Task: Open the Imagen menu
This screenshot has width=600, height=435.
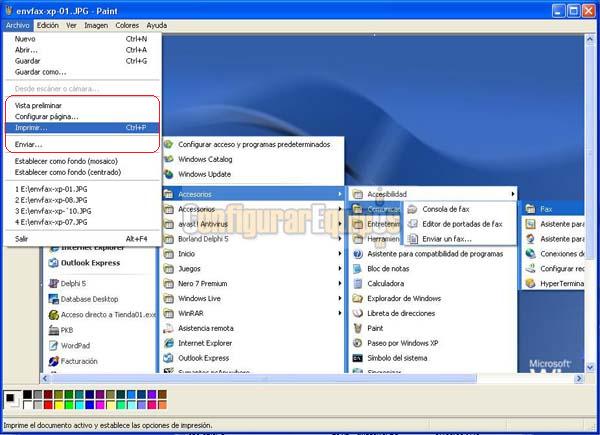Action: (x=96, y=25)
